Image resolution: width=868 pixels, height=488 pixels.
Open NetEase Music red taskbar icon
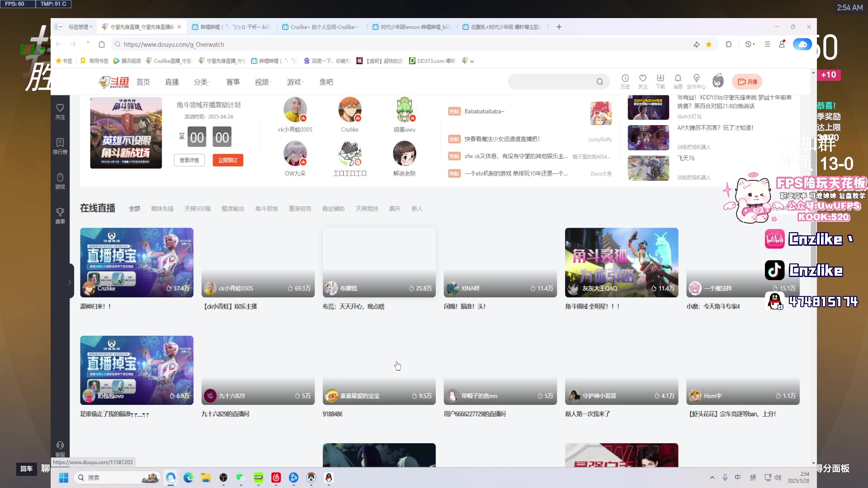point(276,478)
